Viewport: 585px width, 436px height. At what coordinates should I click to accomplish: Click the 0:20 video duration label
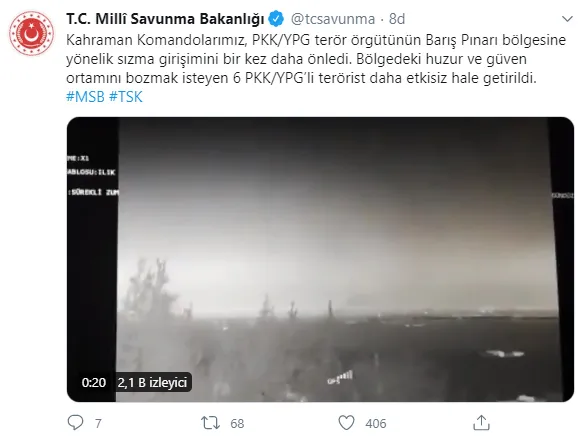[94, 382]
